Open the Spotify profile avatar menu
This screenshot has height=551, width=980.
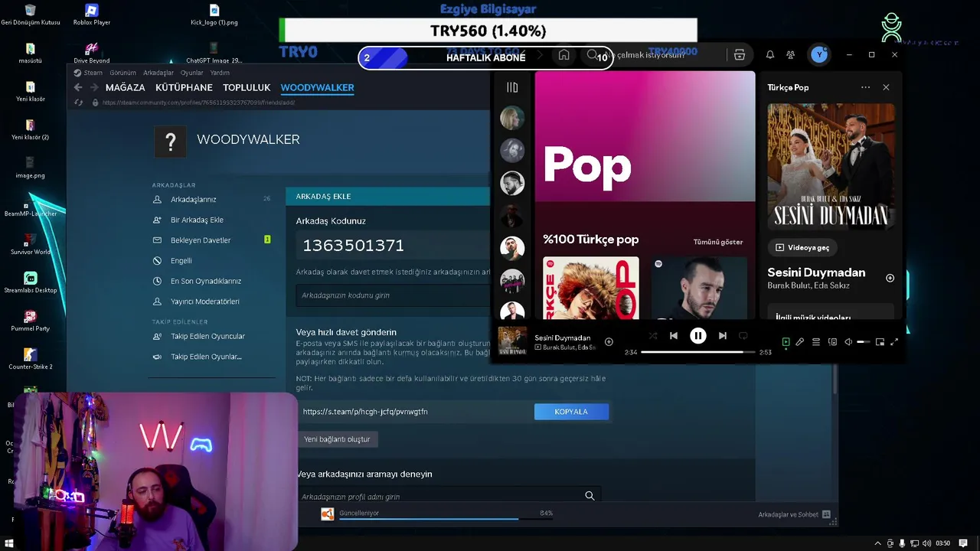819,55
